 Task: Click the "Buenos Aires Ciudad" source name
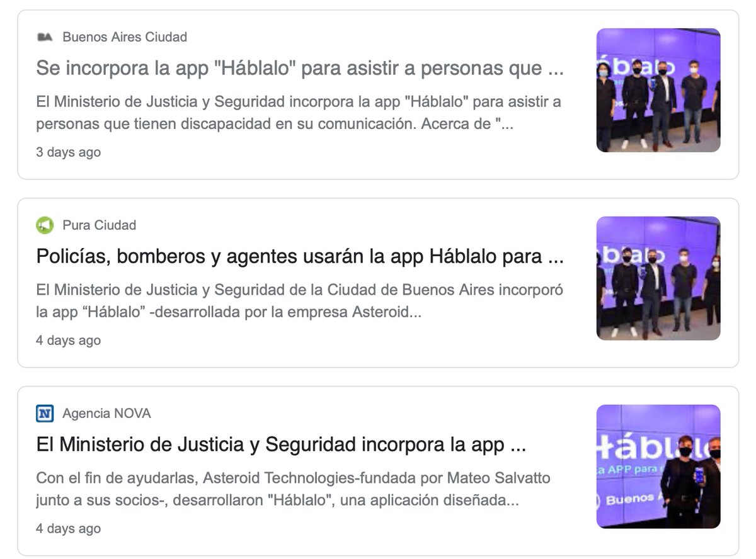tap(125, 37)
